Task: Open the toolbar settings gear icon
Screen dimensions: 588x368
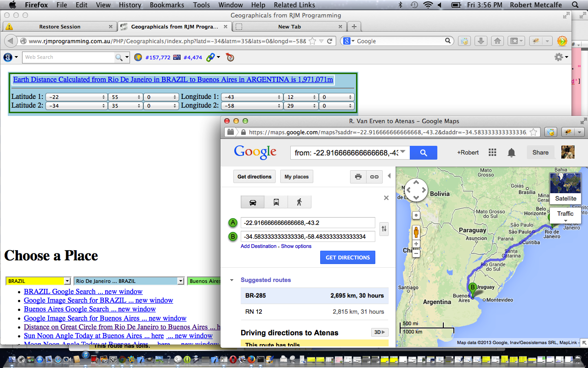Action: click(559, 57)
